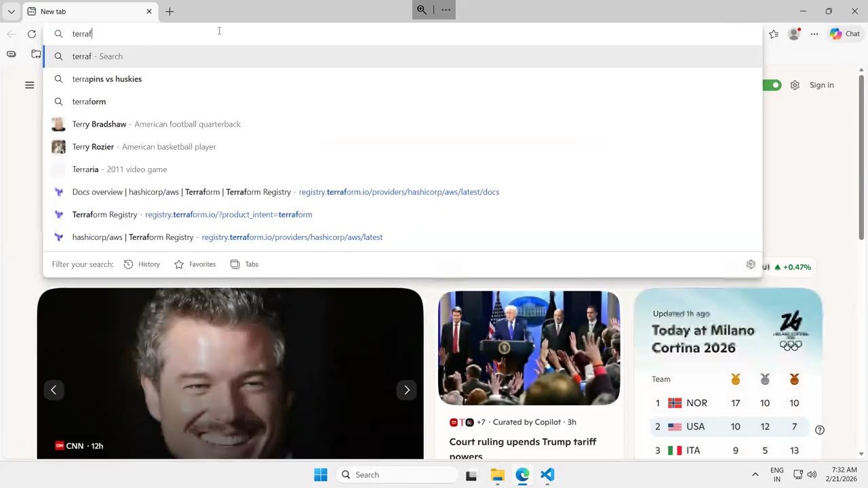Click the page refresh icon
The height and width of the screenshot is (488, 868).
pyautogui.click(x=32, y=34)
